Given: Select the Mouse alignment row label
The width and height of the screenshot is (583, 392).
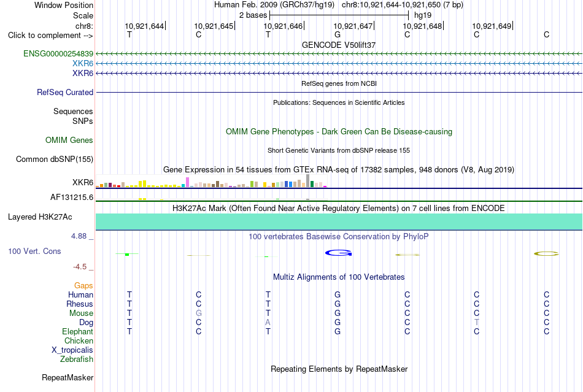Looking at the screenshot, I should 81,313.
